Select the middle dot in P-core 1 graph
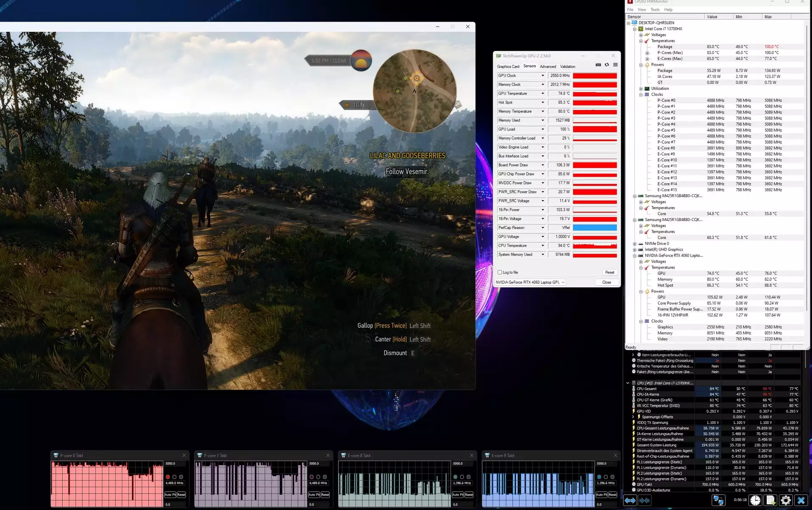Image resolution: width=812 pixels, height=510 pixels. [318, 477]
